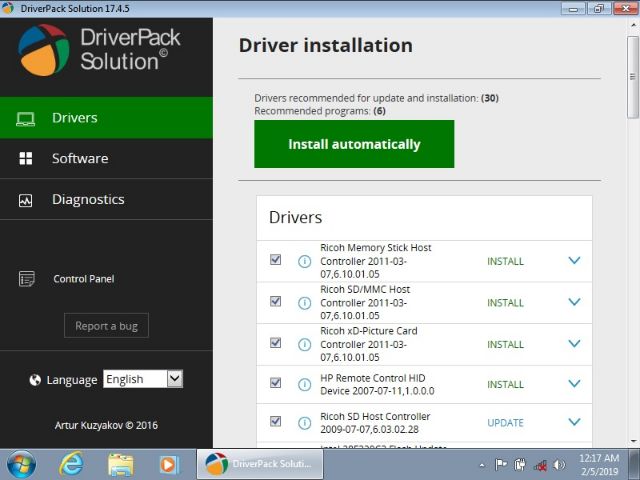Uncheck the Ricoh SD Host Controller checkbox

pyautogui.click(x=276, y=421)
